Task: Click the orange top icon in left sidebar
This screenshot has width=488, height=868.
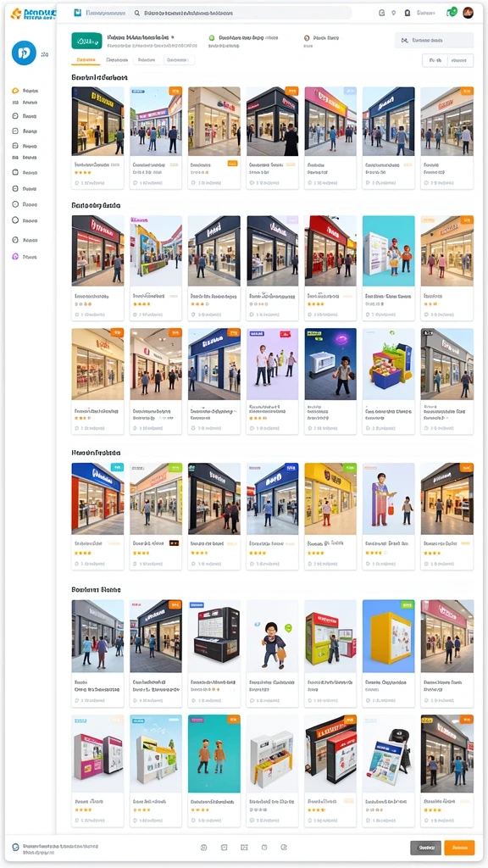Action: (x=15, y=90)
